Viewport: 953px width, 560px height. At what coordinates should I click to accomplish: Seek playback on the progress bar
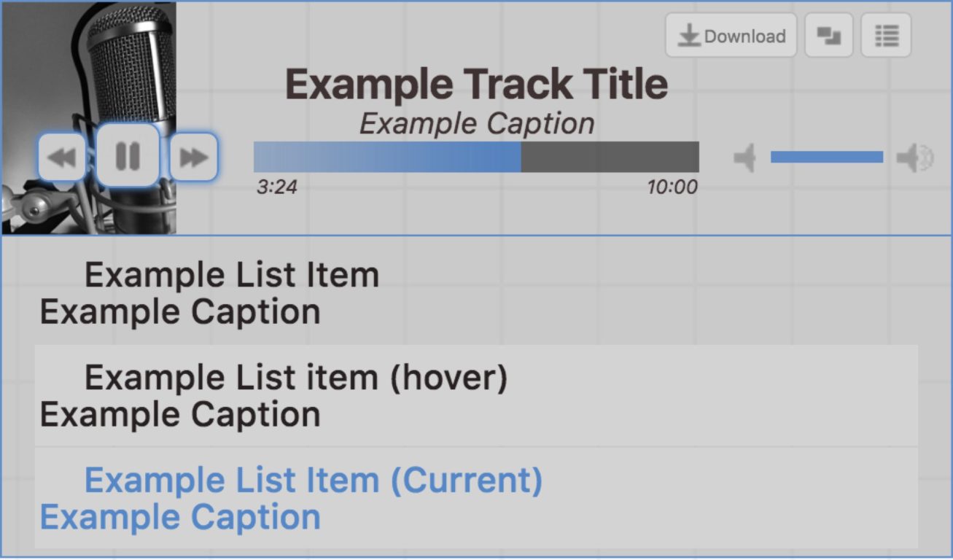(474, 156)
